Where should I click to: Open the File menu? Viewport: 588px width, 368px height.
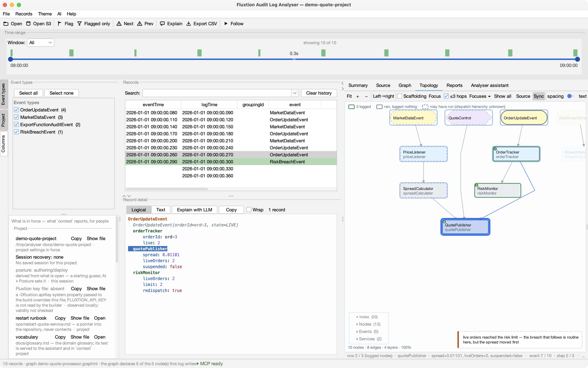click(6, 14)
